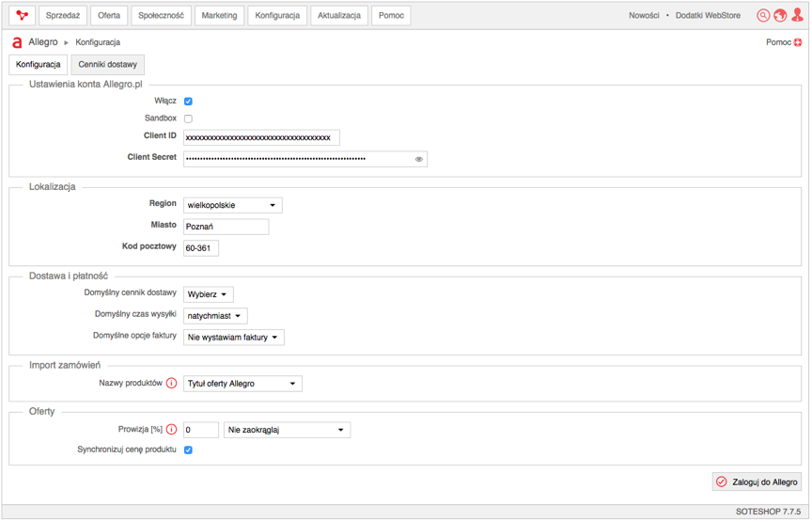The width and height of the screenshot is (812, 521).
Task: Show info for Nazwy produktów
Action: click(x=171, y=383)
